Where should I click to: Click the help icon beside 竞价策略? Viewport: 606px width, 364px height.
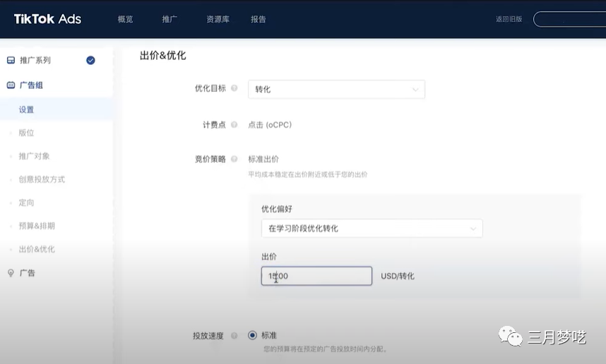point(234,159)
